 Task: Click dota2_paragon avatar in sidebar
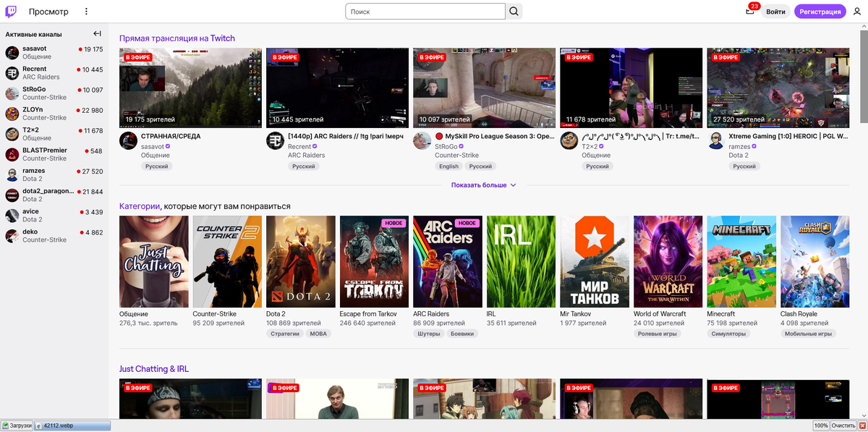[x=12, y=195]
